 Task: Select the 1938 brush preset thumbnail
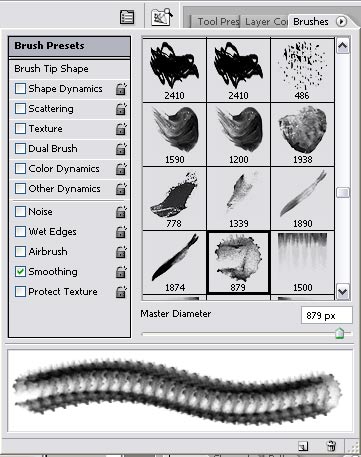pyautogui.click(x=302, y=135)
